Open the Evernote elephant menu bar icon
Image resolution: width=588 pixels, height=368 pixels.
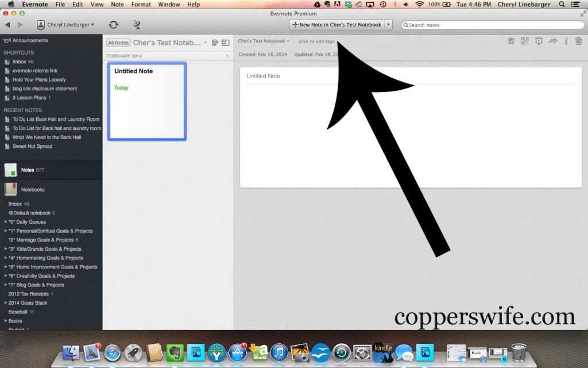point(327,5)
